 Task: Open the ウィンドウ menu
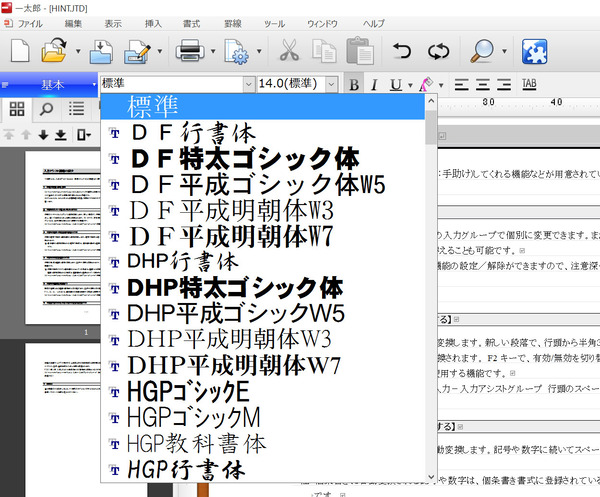point(323,24)
